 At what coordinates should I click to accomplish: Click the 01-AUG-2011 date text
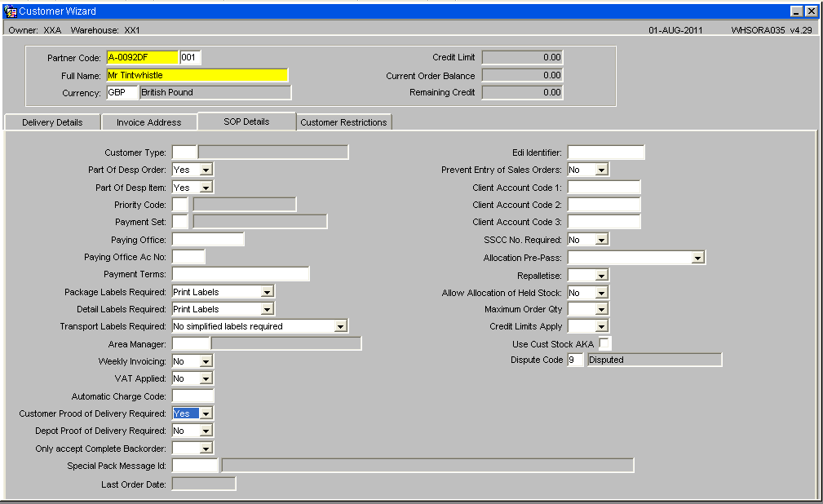(675, 30)
